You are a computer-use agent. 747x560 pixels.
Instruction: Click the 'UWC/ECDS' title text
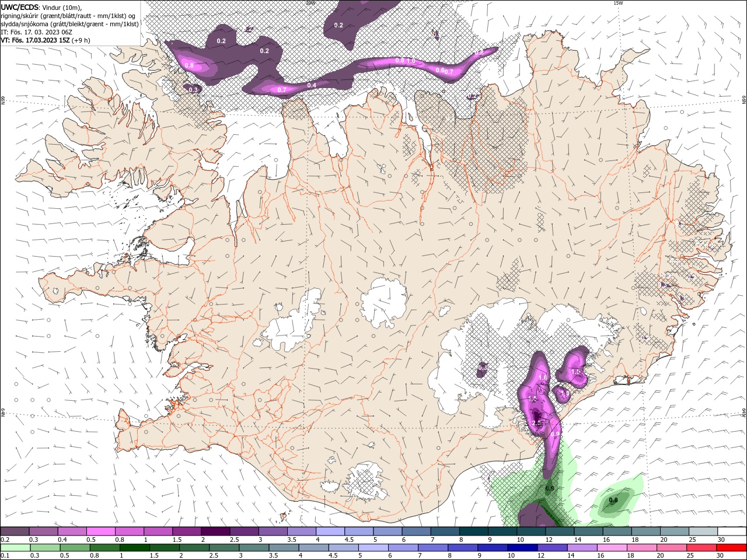[x=20, y=7]
